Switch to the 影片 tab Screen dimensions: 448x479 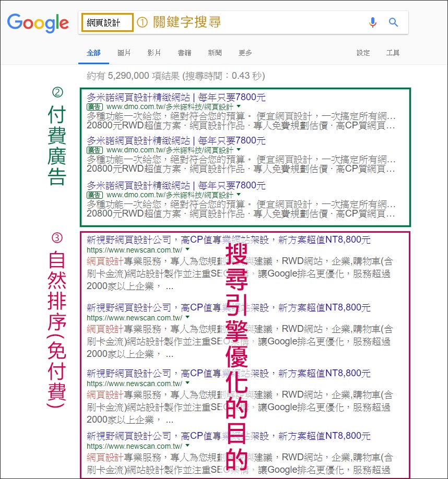(155, 53)
